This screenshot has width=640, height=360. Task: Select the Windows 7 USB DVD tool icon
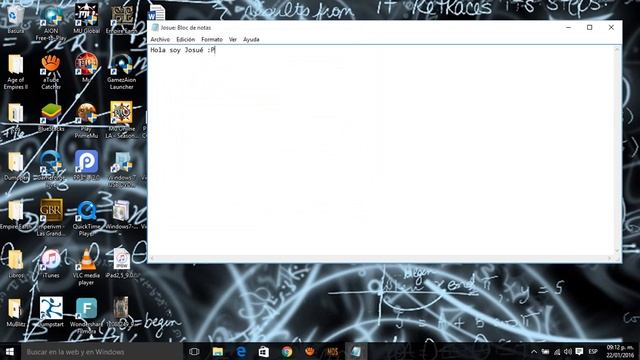pos(122,169)
